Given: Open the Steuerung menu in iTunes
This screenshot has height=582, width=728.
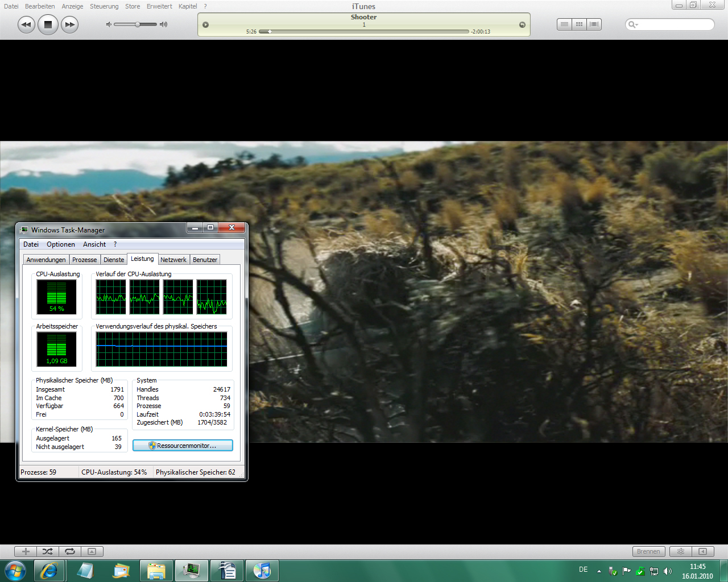Looking at the screenshot, I should point(104,6).
